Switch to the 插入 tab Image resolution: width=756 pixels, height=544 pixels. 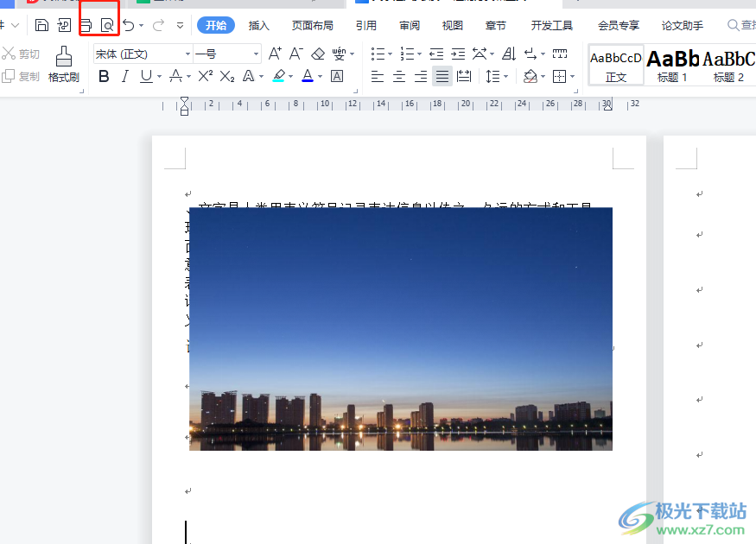coord(259,25)
